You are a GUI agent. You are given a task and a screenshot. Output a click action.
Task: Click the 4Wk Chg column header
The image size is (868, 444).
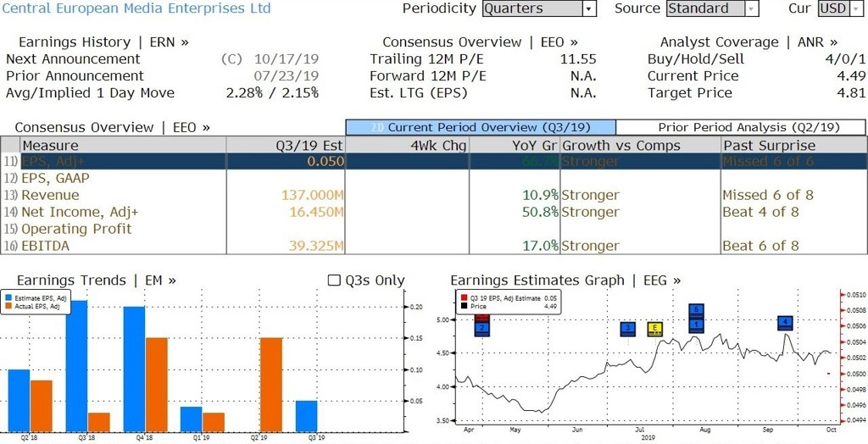coord(407,145)
